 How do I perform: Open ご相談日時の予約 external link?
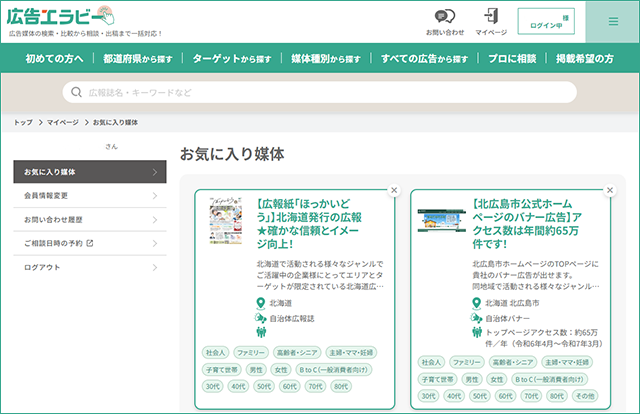[x=90, y=243]
